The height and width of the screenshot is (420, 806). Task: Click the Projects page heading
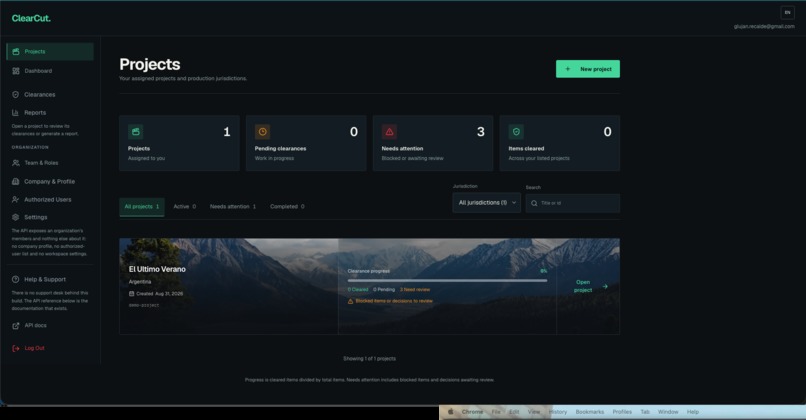tap(150, 64)
